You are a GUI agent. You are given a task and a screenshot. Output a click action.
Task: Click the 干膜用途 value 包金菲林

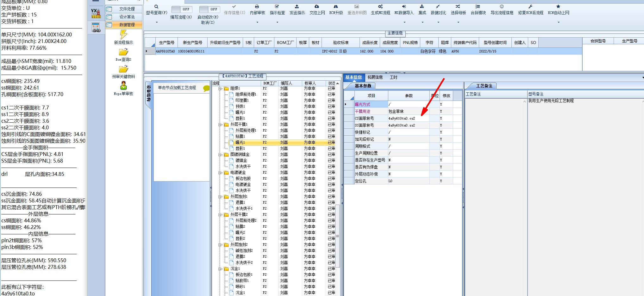pyautogui.click(x=396, y=112)
